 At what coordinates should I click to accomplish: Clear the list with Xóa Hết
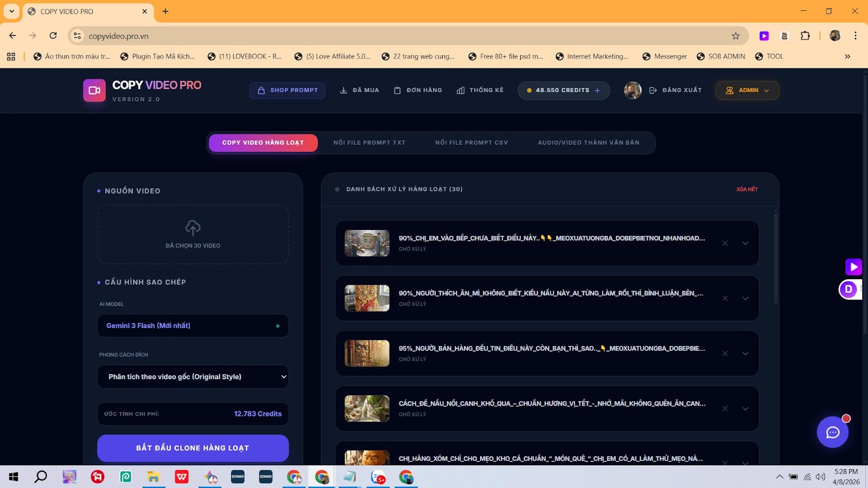747,189
